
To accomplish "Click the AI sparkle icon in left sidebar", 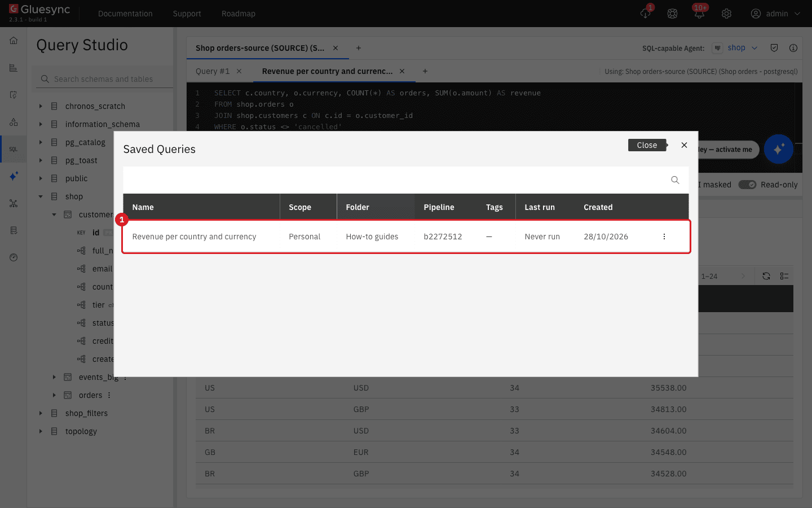I will (x=14, y=176).
